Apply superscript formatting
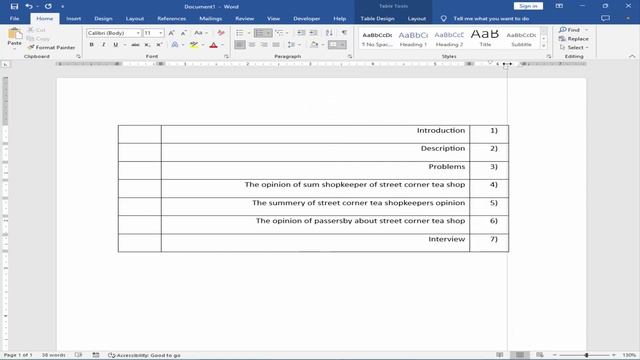The image size is (640, 360). click(x=159, y=44)
